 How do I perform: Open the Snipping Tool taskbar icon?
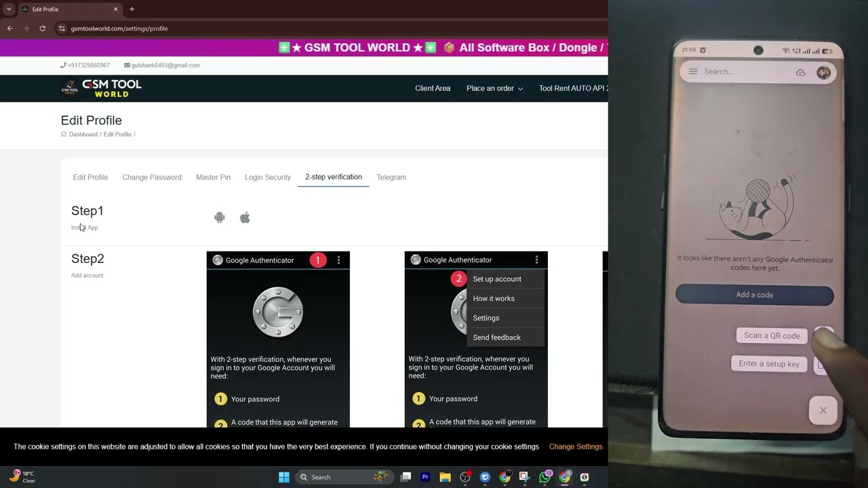(x=525, y=477)
